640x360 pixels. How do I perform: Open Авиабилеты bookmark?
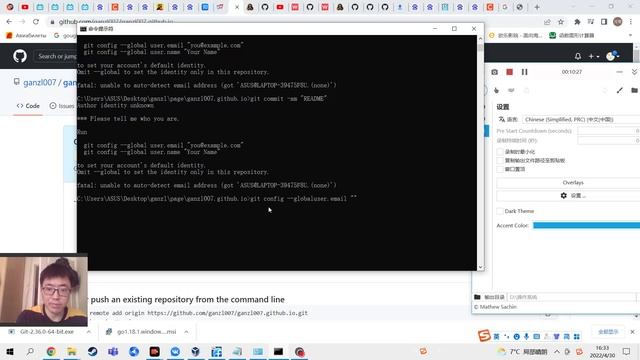[x=26, y=36]
